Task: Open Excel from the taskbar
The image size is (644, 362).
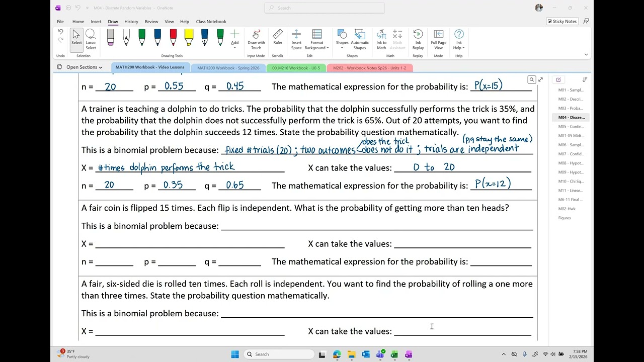Action: [394, 354]
